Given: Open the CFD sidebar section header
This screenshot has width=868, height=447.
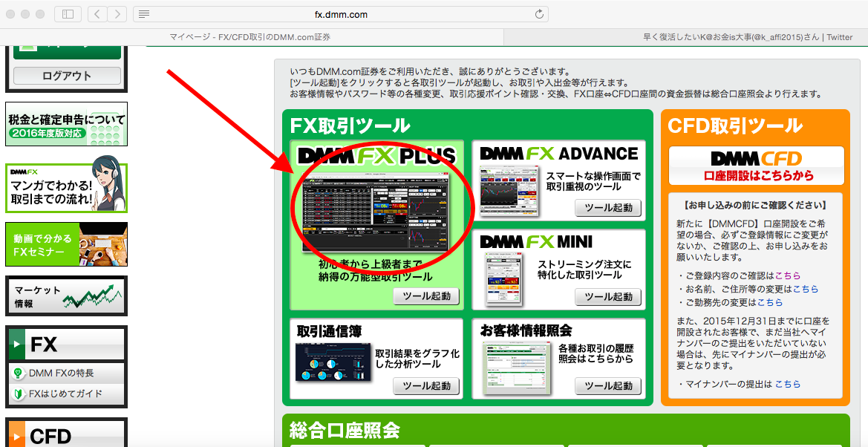Looking at the screenshot, I should [x=66, y=436].
